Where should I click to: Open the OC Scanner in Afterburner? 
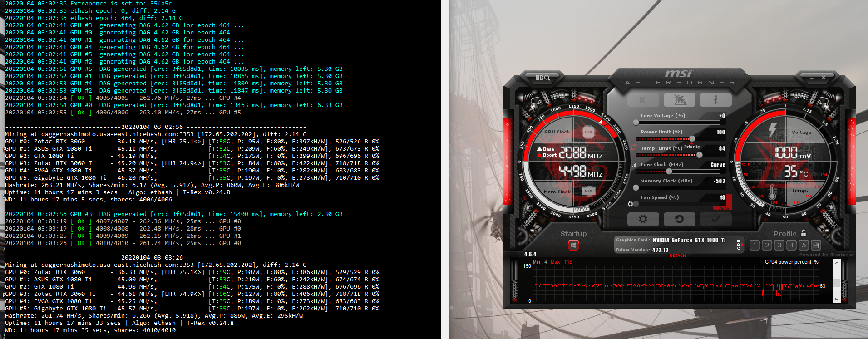point(542,78)
